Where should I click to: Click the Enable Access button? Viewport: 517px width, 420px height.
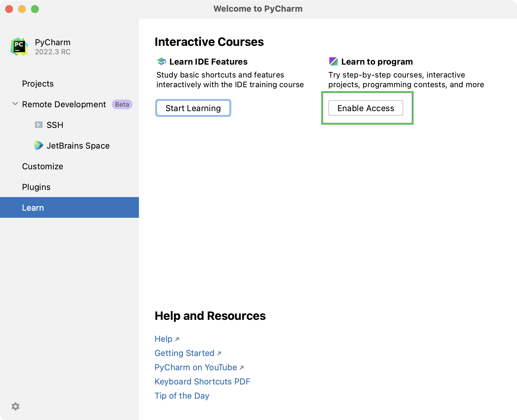366,108
